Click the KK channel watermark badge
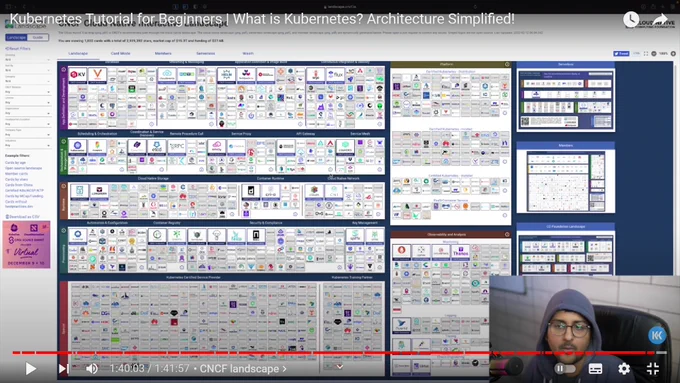Image resolution: width=680 pixels, height=383 pixels. tap(657, 335)
